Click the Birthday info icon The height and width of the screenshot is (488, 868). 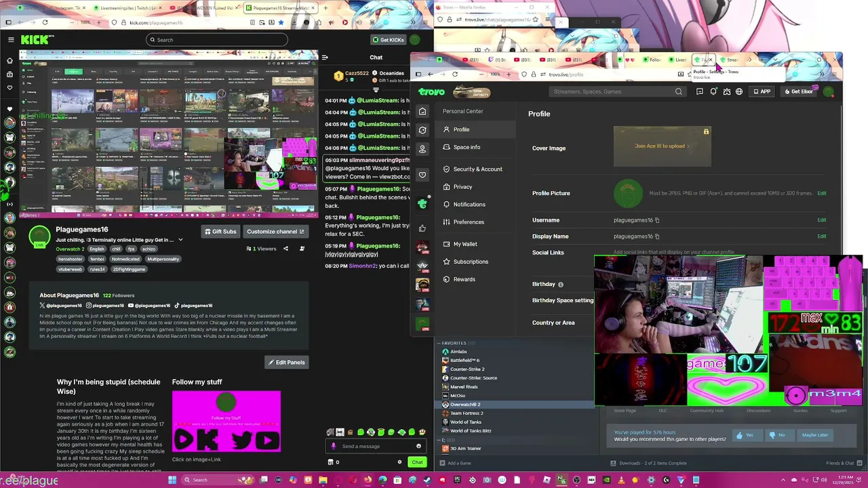point(561,285)
